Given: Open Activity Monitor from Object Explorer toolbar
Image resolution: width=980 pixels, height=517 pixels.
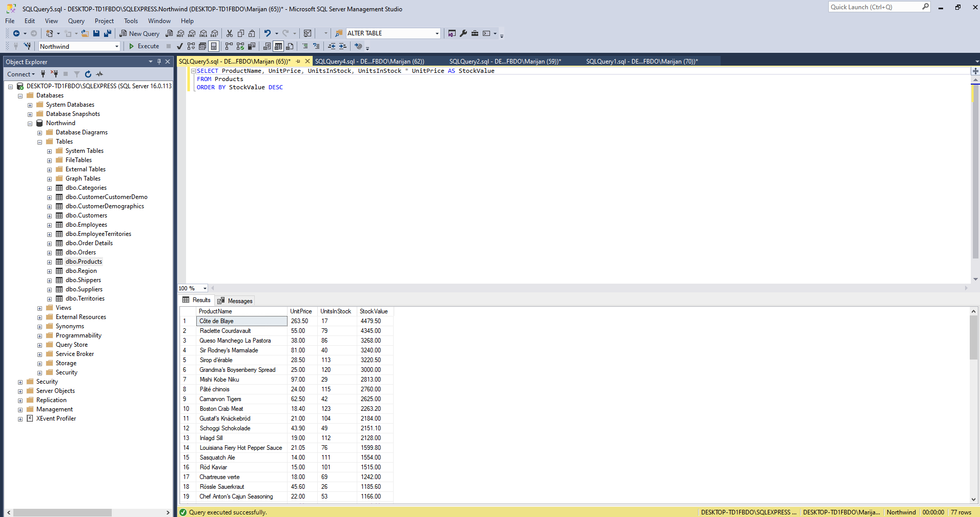Looking at the screenshot, I should 99,74.
